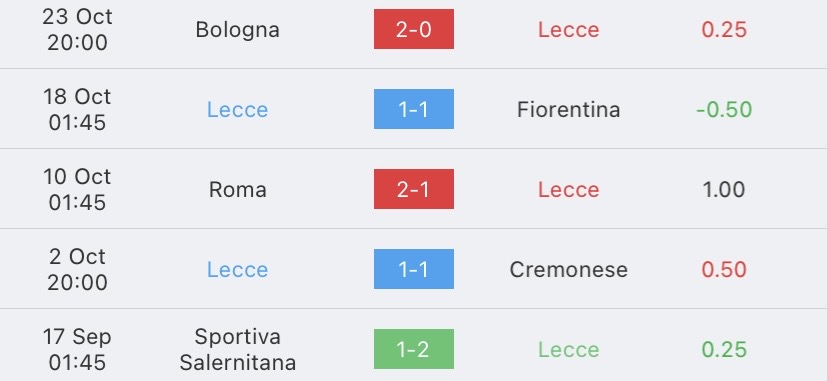Click the green 1-2 score badge
827x381 pixels.
pyautogui.click(x=414, y=349)
